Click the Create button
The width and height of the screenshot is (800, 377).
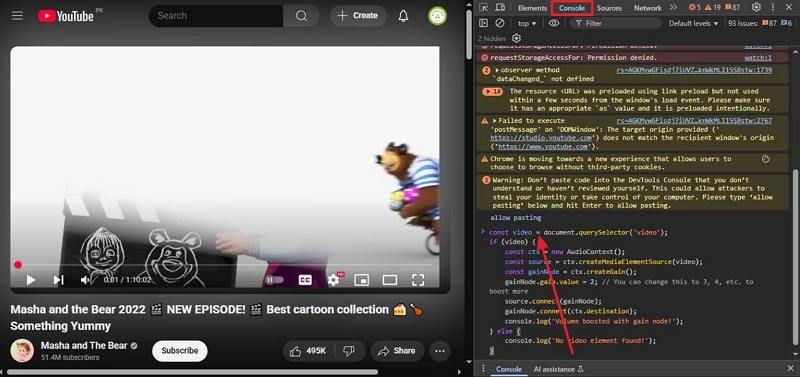pos(358,16)
